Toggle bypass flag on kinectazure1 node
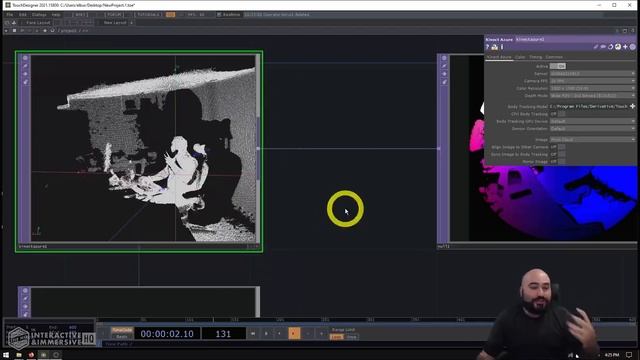Screen dimensions: 640x360 25,74
